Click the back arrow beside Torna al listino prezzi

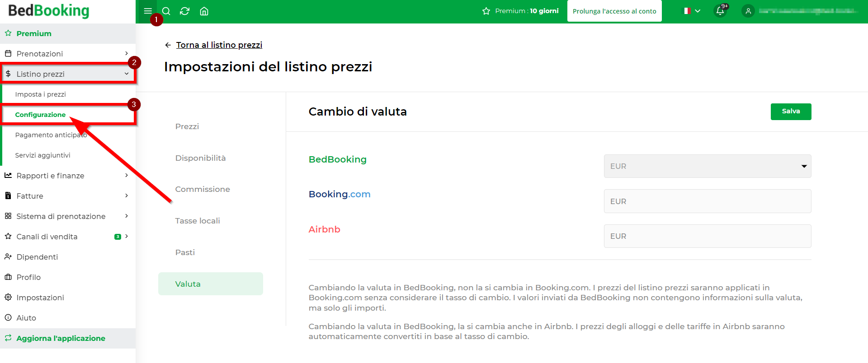168,45
